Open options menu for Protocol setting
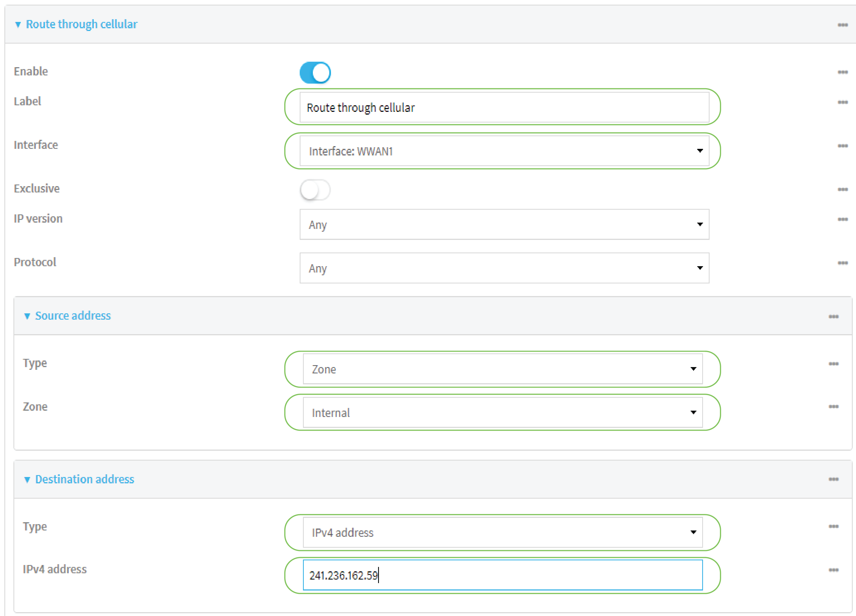This screenshot has height=616, width=856. point(843,263)
